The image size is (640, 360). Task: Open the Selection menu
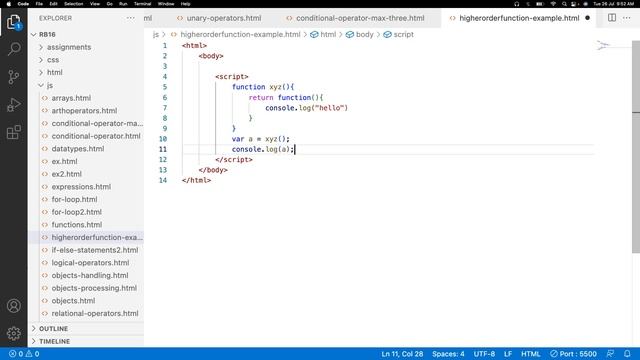(x=73, y=4)
